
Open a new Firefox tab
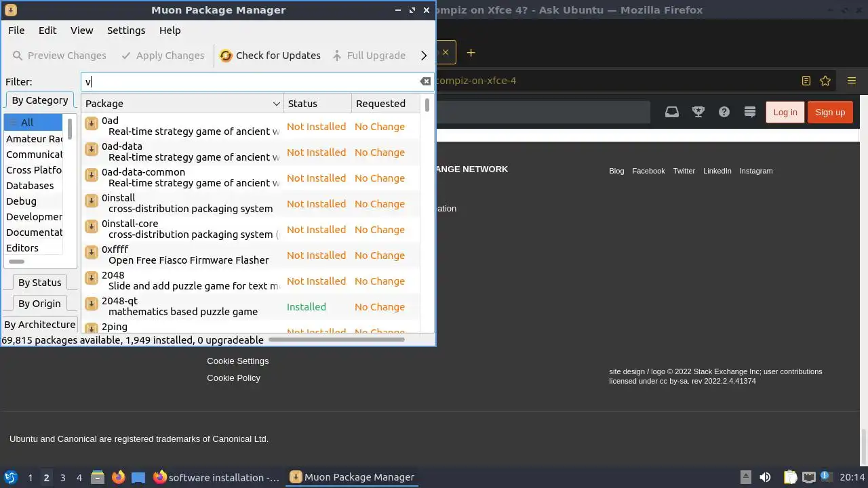coord(471,52)
